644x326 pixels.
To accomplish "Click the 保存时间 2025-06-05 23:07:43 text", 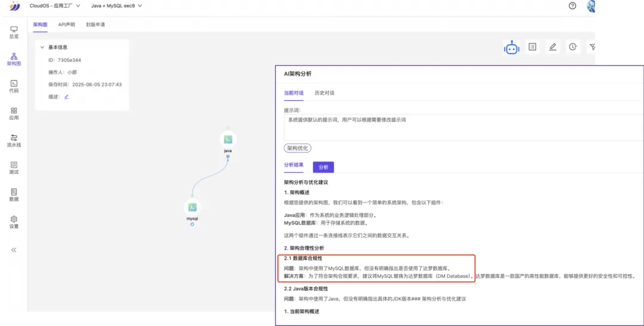I will [x=85, y=85].
